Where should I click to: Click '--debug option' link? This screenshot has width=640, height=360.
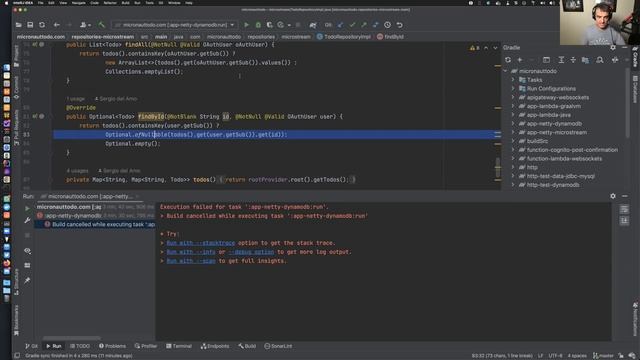tap(251, 252)
